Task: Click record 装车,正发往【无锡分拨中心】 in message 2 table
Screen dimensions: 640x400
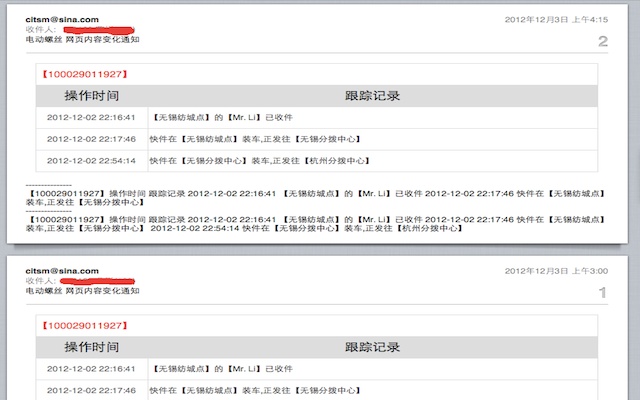Action: [256, 139]
